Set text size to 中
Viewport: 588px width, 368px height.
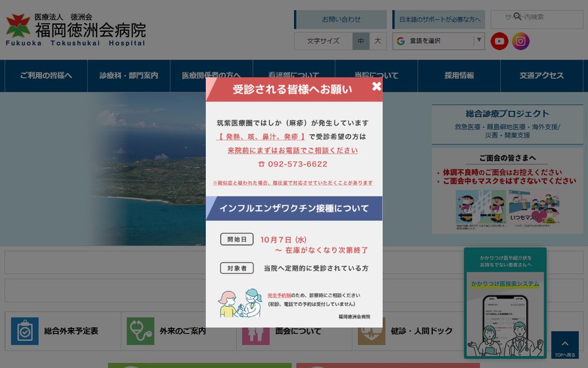tap(361, 41)
